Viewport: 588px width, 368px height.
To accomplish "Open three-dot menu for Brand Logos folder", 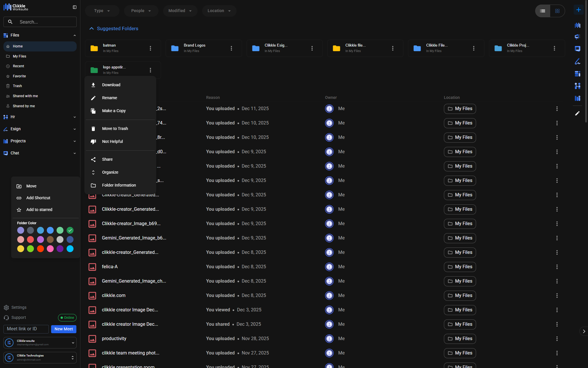I will [231, 48].
